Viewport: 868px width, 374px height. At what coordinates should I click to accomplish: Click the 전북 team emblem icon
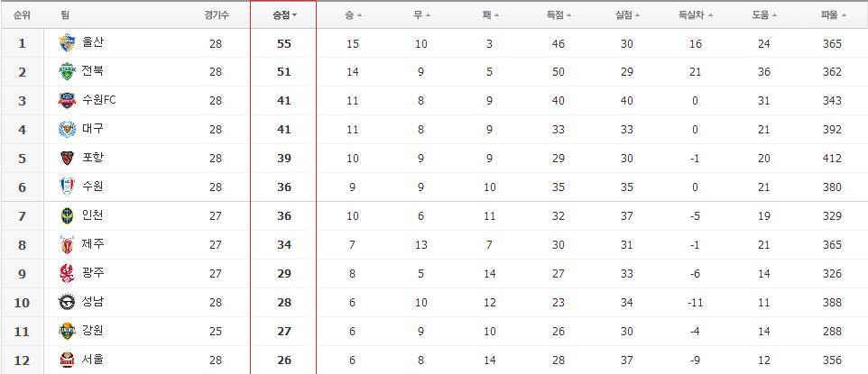[67, 72]
